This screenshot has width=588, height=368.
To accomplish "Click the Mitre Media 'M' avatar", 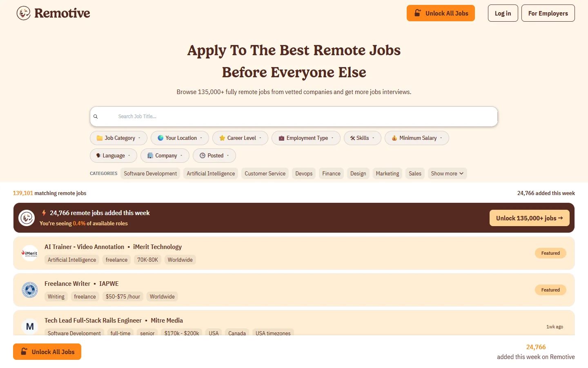I will point(30,326).
